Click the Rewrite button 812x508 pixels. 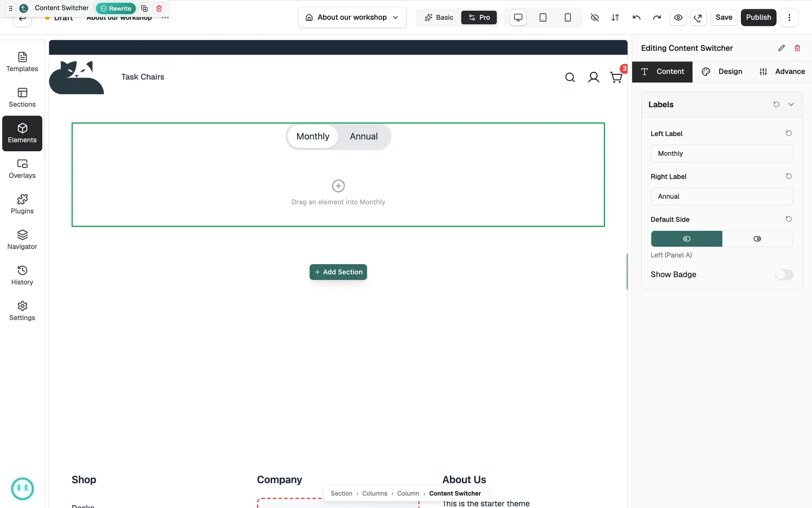116,8
